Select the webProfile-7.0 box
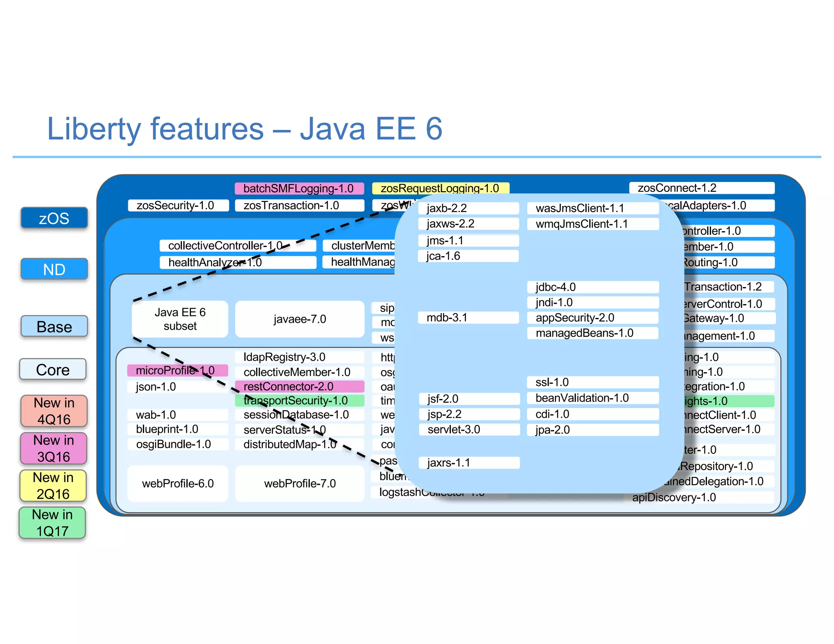 pyautogui.click(x=300, y=484)
